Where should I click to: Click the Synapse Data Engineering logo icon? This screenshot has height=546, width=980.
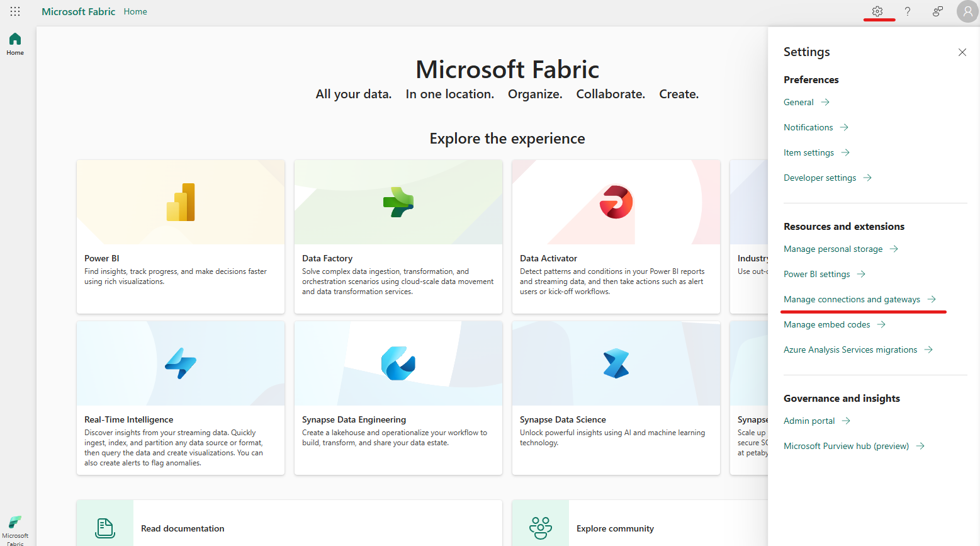[x=398, y=363]
